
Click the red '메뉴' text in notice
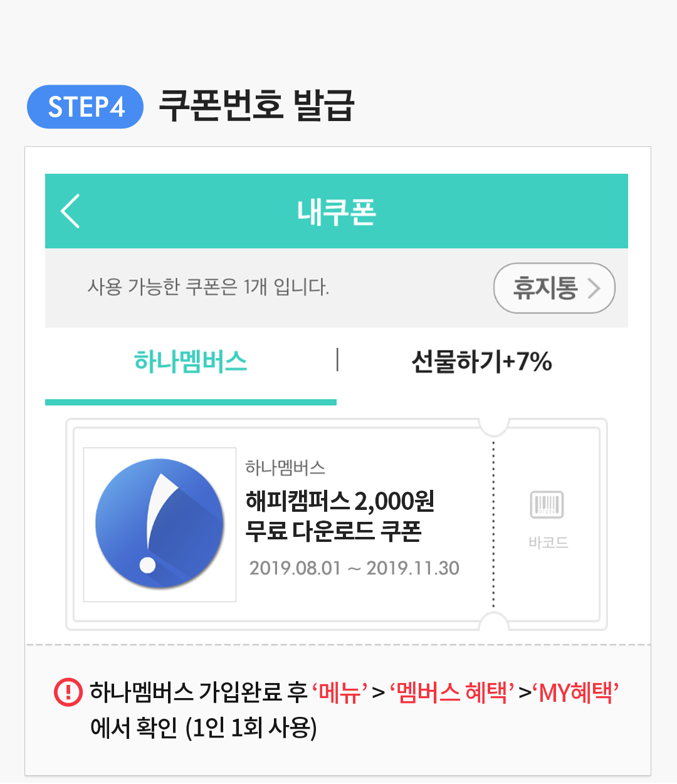click(340, 692)
